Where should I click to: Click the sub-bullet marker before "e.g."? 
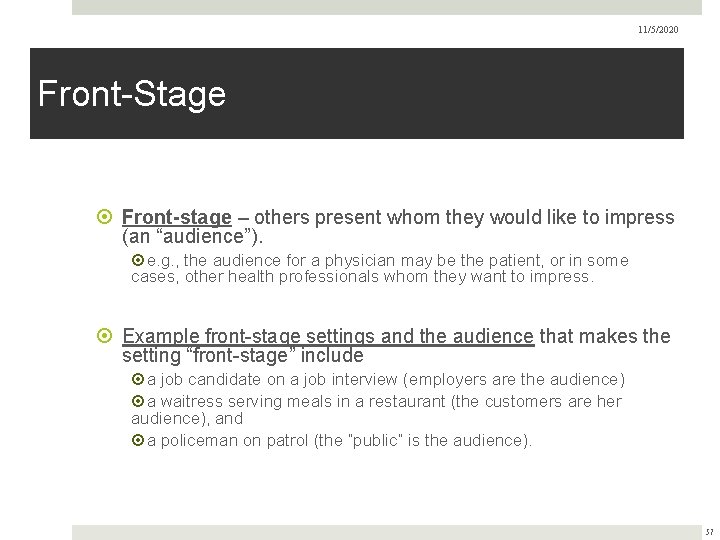(138, 262)
